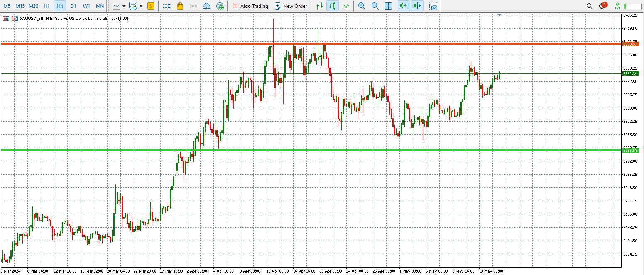Image resolution: width=644 pixels, height=275 pixels.
Task: Open the chart type dropdown arrow
Action: [x=124, y=6]
